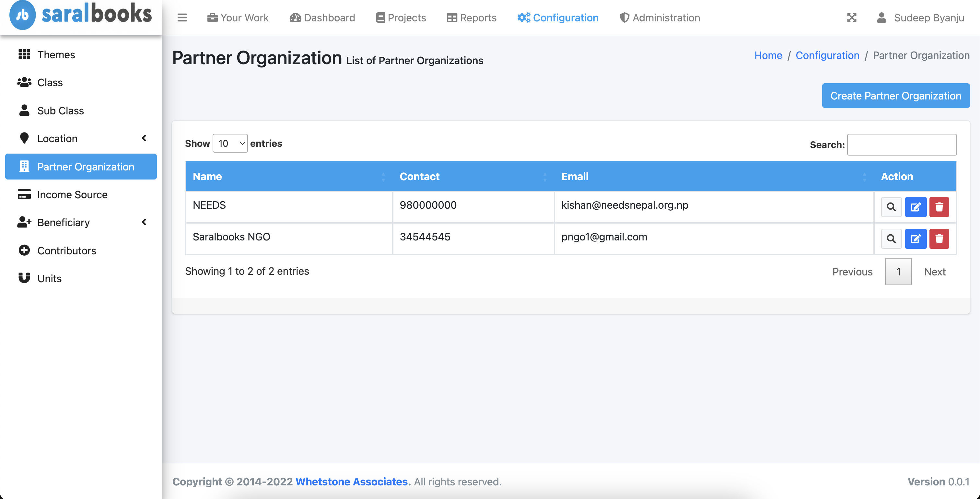Open Class in the sidebar
This screenshot has width=980, height=499.
pos(81,83)
